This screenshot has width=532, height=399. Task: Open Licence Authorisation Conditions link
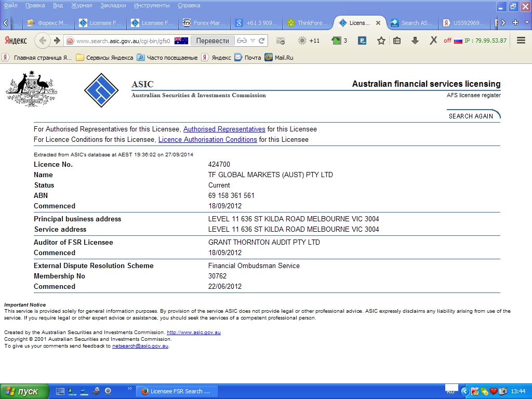208,139
